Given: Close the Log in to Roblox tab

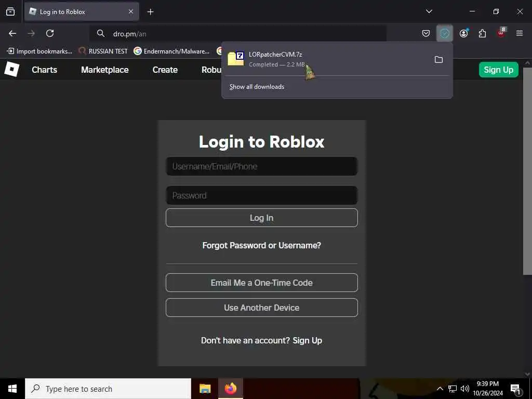Looking at the screenshot, I should (130, 11).
